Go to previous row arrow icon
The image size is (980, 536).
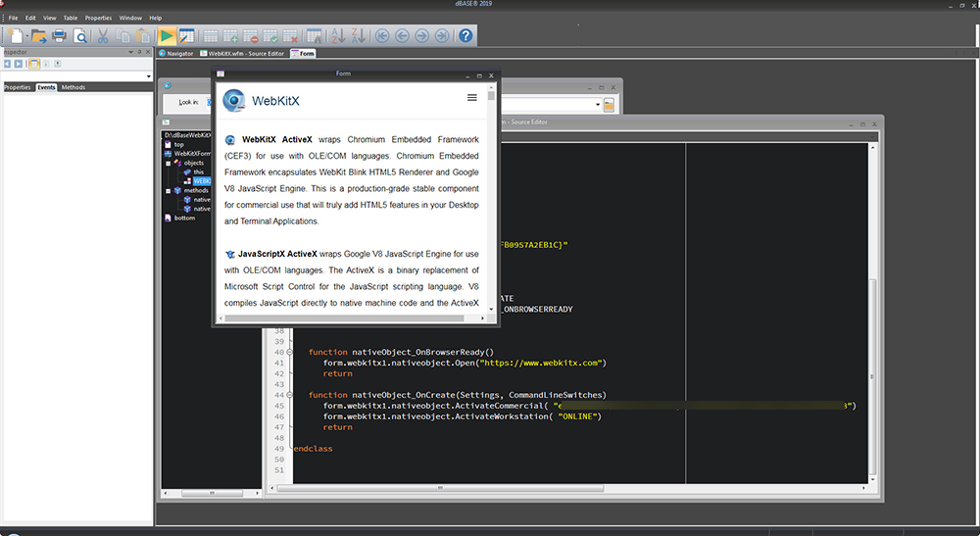point(402,36)
